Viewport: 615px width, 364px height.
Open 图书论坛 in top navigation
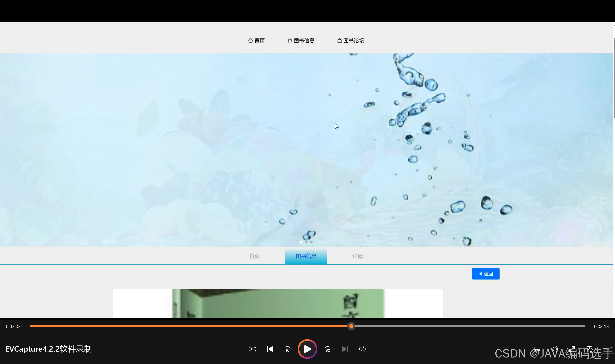point(351,40)
